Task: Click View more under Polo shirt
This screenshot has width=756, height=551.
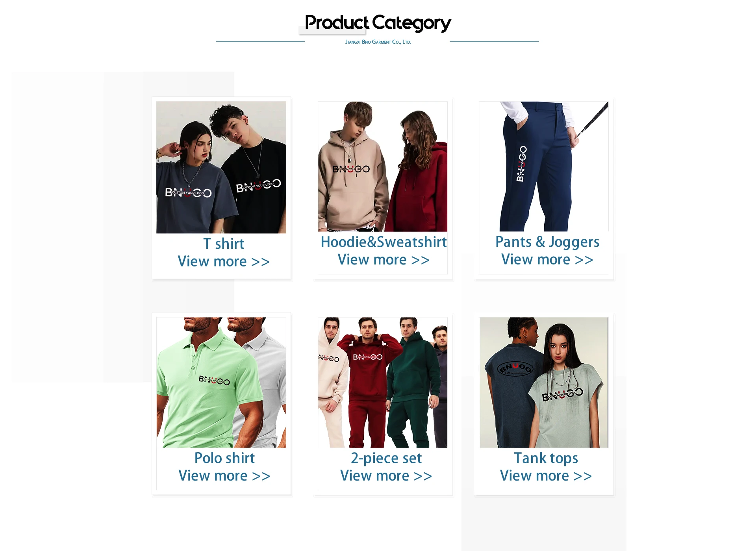Action: 224,476
